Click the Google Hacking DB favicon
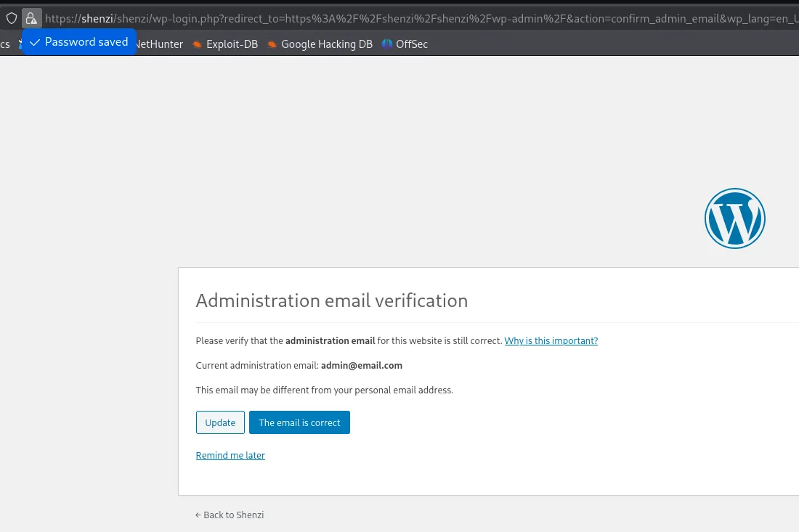Image resolution: width=799 pixels, height=532 pixels. tap(272, 44)
